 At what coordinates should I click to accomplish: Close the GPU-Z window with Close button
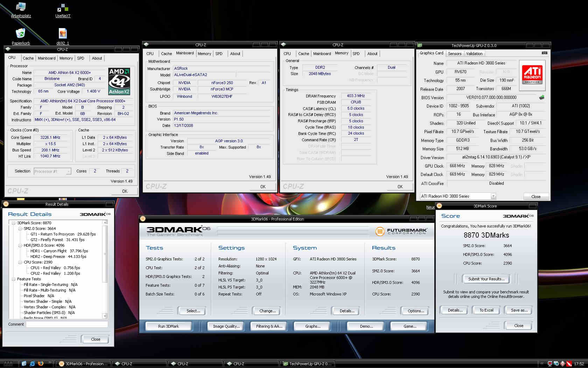tap(536, 197)
